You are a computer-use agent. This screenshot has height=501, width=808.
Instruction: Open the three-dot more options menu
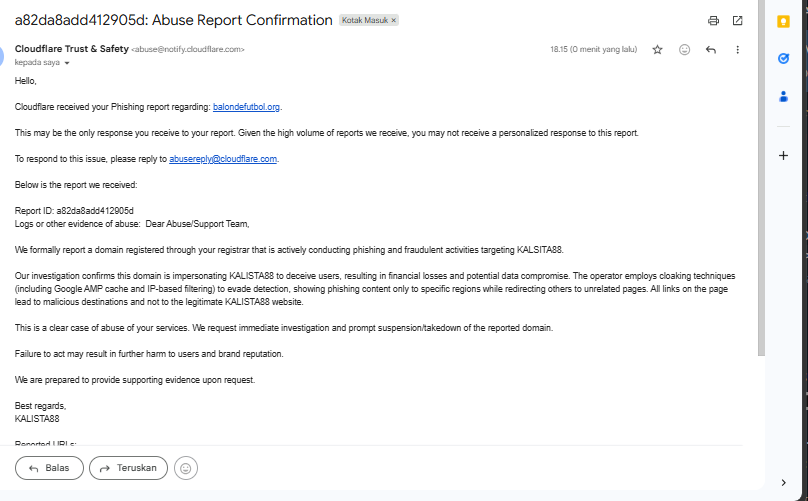click(x=737, y=49)
